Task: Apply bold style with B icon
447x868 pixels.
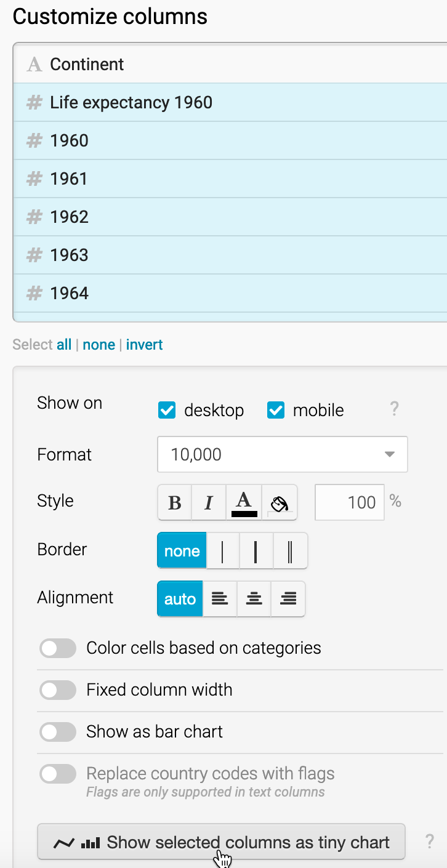Action: tap(175, 502)
